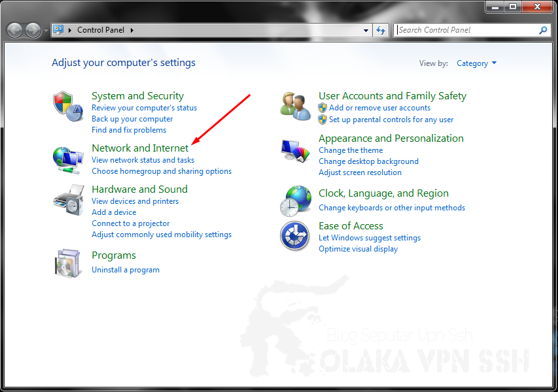This screenshot has height=392, width=558.
Task: Open Adjust screen resolution
Action: tap(360, 172)
